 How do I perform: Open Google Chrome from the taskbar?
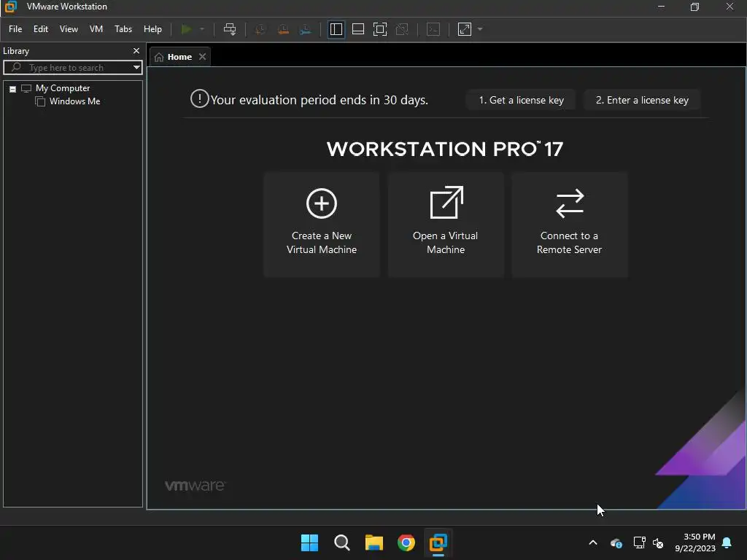click(x=406, y=542)
